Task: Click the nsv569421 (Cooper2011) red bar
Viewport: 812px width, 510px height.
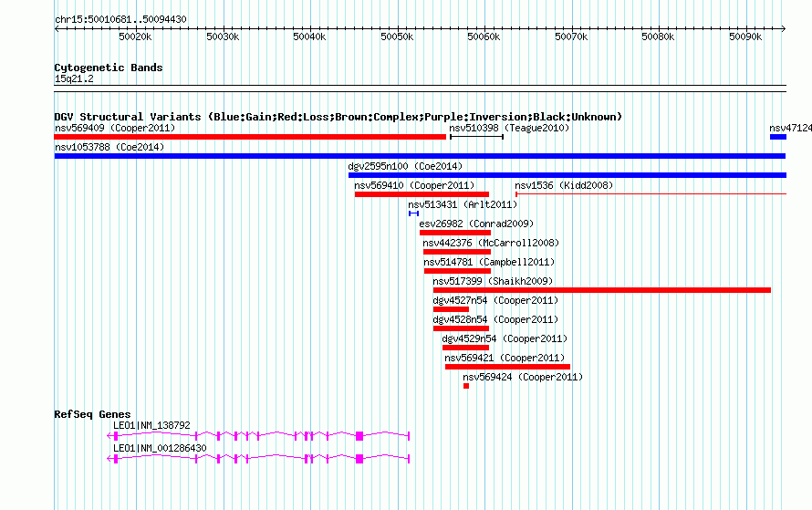Action: click(507, 367)
